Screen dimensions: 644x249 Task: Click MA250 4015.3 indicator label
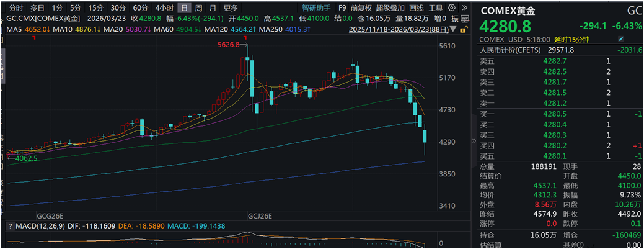click(285, 30)
